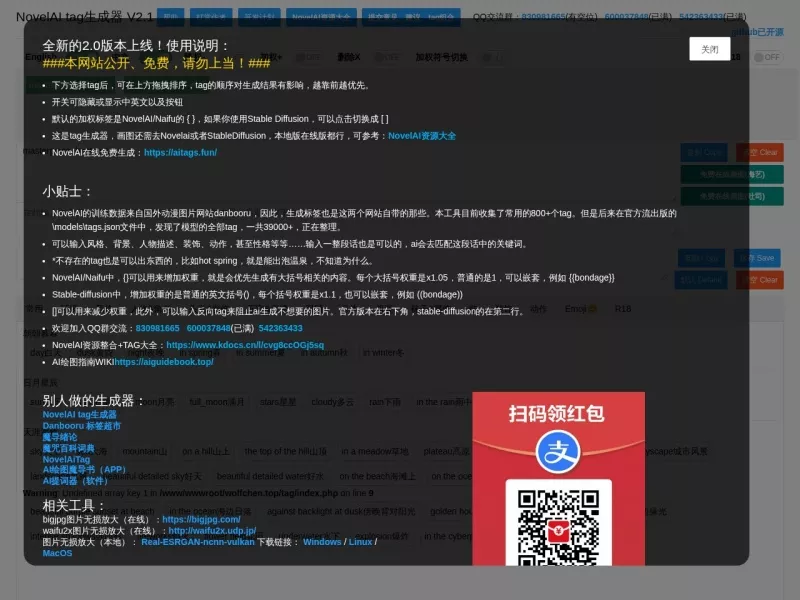
Task: Open the kdocs.cn resource collection link
Action: [x=245, y=345]
